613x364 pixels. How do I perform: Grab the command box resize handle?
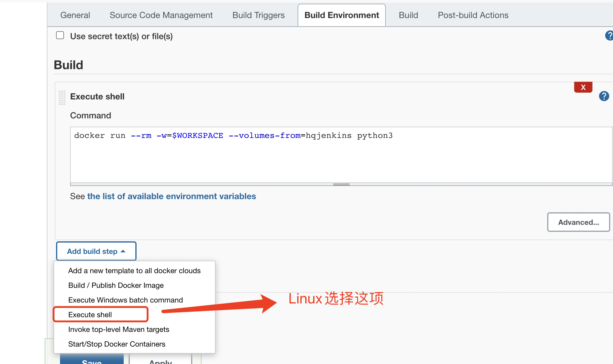click(341, 184)
